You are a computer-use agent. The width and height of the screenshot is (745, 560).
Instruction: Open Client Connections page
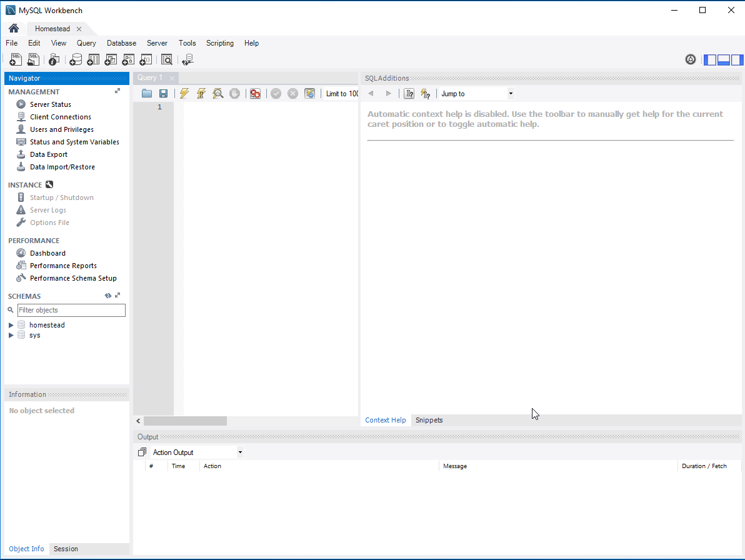[x=61, y=117]
